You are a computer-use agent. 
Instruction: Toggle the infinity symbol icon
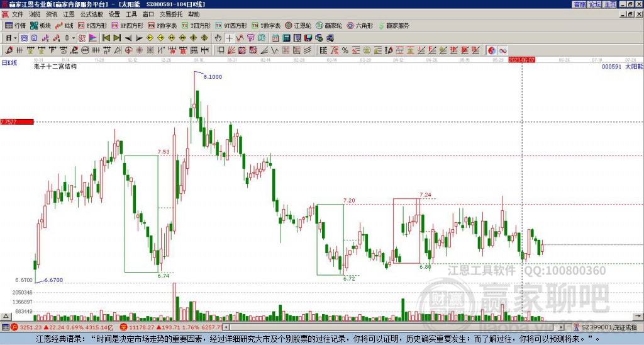pos(502,50)
